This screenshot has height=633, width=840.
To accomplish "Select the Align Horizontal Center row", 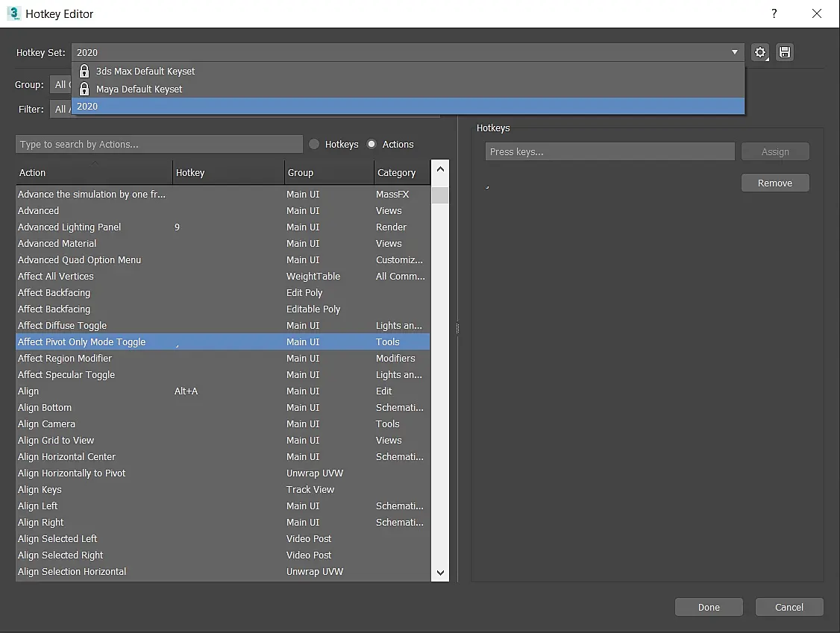I will click(x=223, y=457).
